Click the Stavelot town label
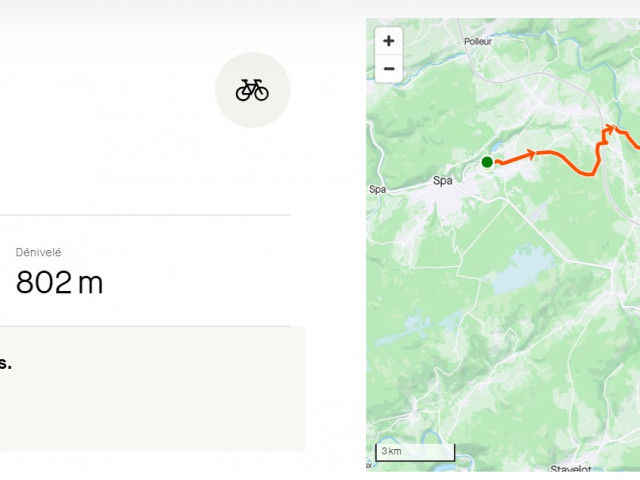Image resolution: width=640 pixels, height=480 pixels. [x=570, y=468]
